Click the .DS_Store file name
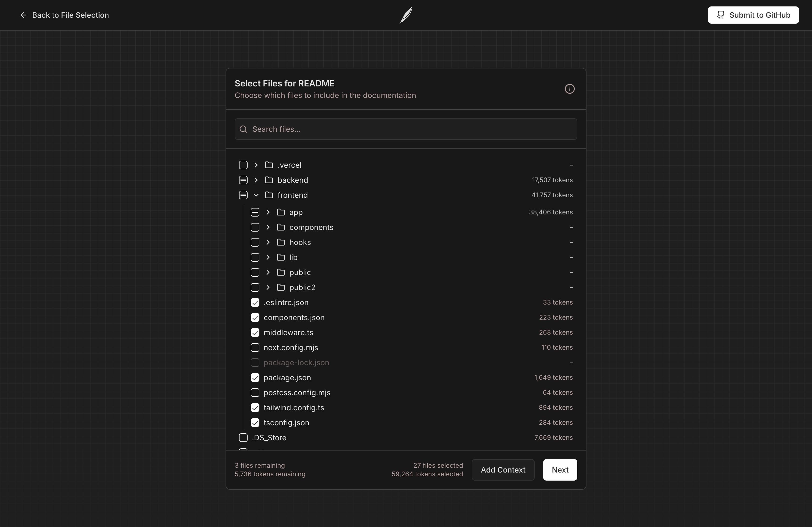 point(269,438)
